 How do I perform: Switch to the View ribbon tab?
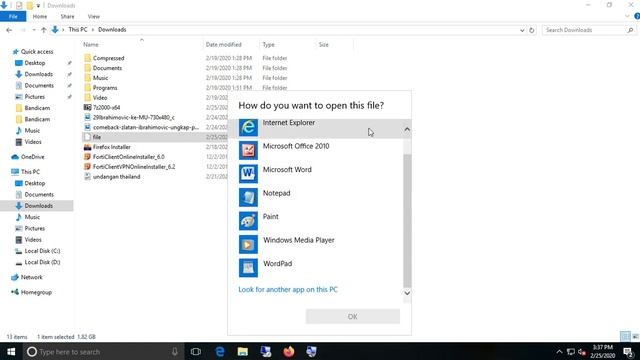(x=93, y=16)
